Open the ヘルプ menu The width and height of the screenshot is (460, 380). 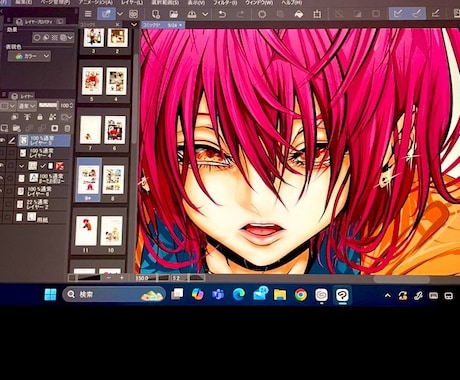tap(292, 2)
